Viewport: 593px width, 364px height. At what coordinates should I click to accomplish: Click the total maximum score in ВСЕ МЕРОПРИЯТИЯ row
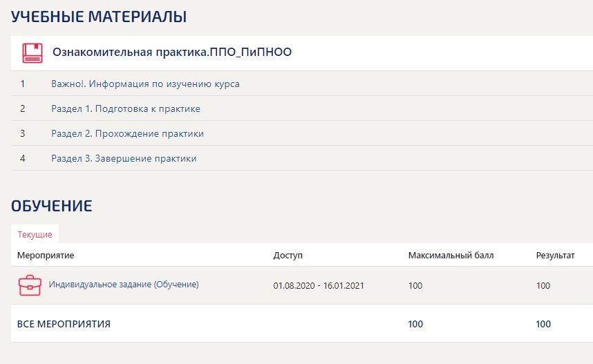[415, 324]
